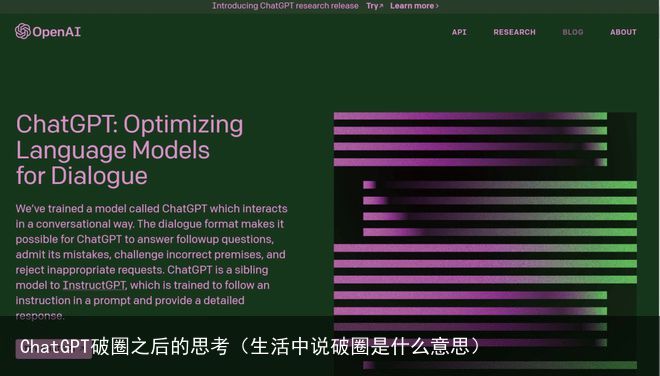Viewport: 660px width, 376px height.
Task: Click the Introducing ChatGPT research release banner
Action: 285,6
